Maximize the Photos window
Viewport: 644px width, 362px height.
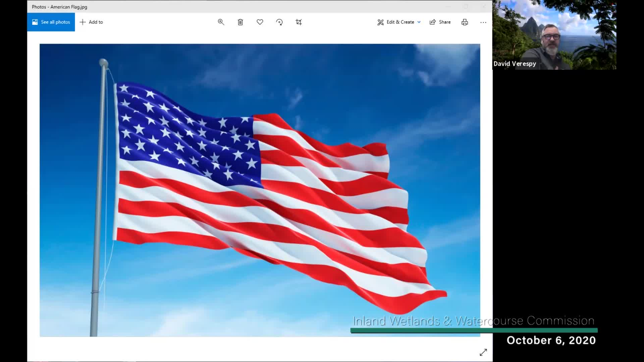[x=466, y=7]
